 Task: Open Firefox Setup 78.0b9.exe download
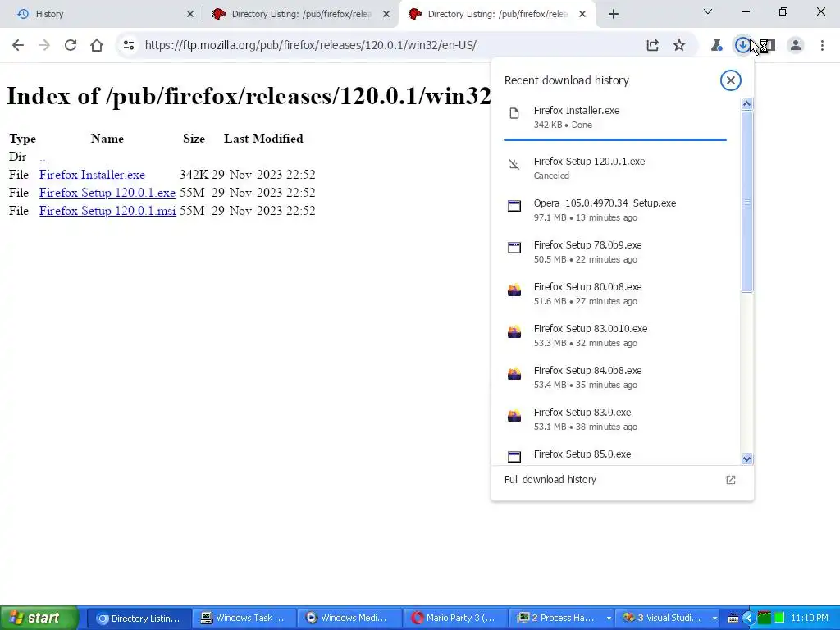[615, 251]
